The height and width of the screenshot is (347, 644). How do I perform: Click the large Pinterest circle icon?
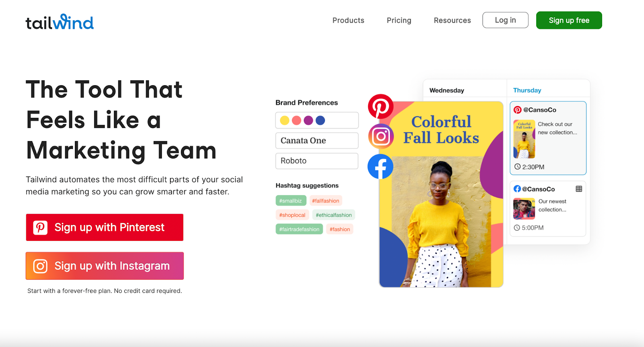pos(380,107)
